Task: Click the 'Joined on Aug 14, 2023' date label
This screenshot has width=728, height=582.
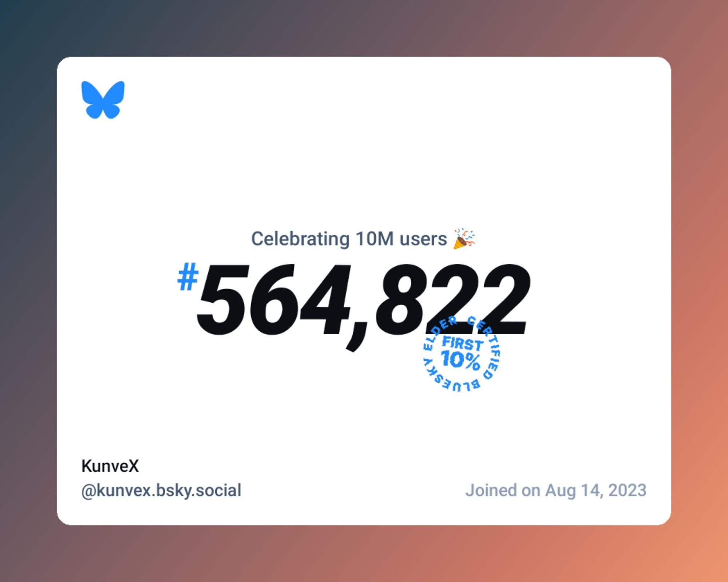Action: [547, 489]
